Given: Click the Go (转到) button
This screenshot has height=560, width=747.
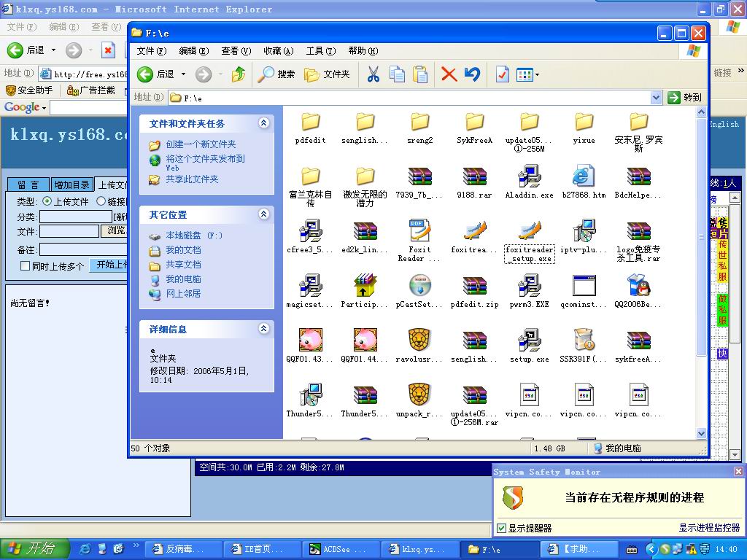Looking at the screenshot, I should coord(684,98).
